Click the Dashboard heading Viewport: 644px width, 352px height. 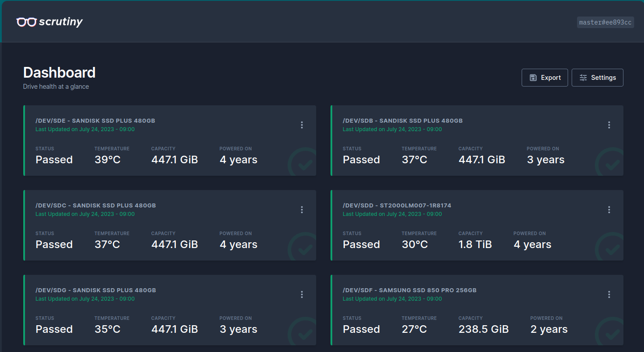pos(59,72)
